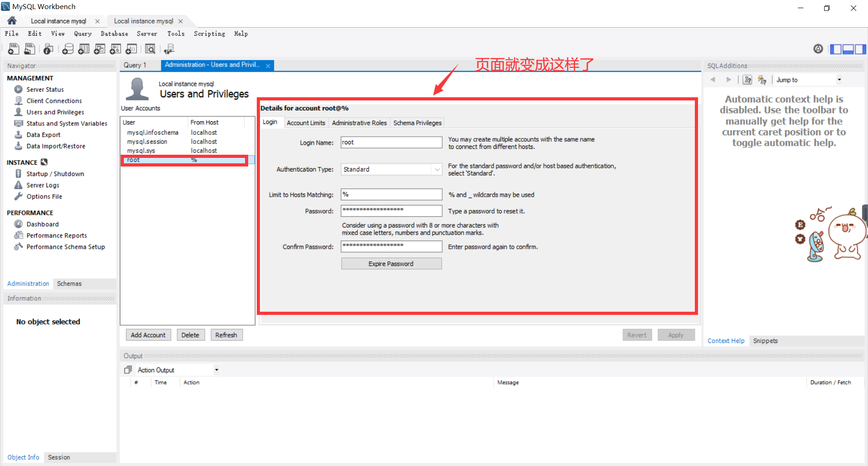Switch to the Schema Privileges tab

[x=417, y=123]
